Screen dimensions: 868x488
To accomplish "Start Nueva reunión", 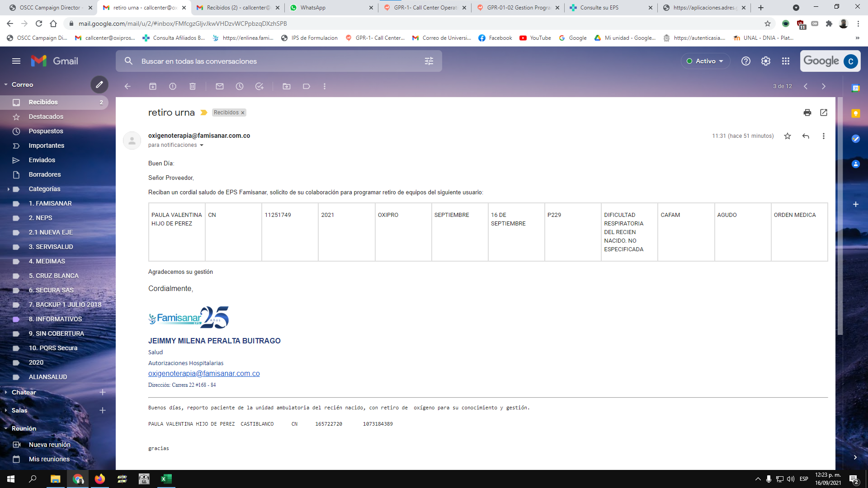I will pyautogui.click(x=50, y=445).
